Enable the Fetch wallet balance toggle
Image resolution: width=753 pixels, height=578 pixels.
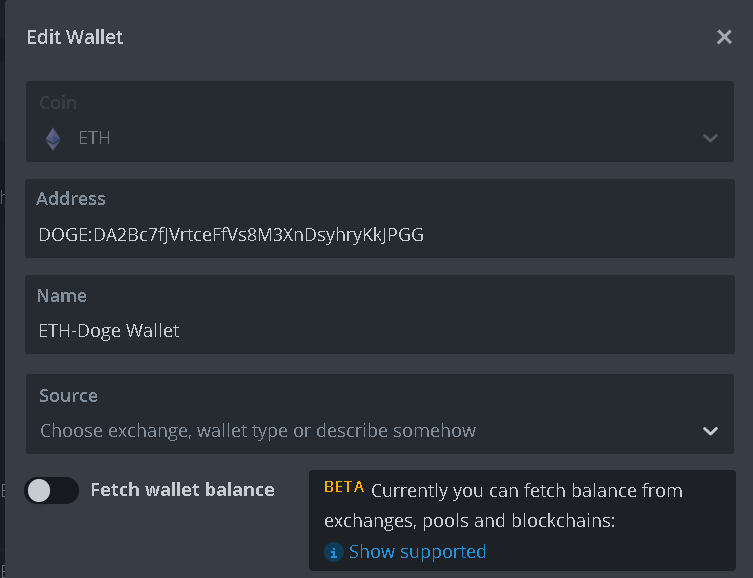51,490
